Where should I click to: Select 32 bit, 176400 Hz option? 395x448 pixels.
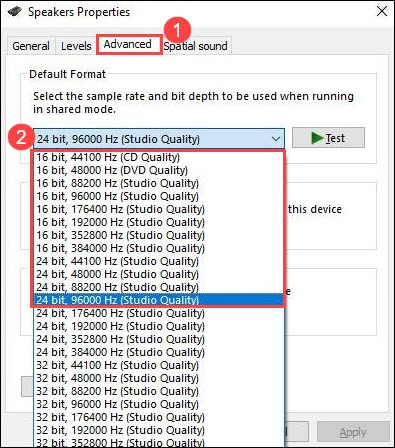[x=159, y=417]
